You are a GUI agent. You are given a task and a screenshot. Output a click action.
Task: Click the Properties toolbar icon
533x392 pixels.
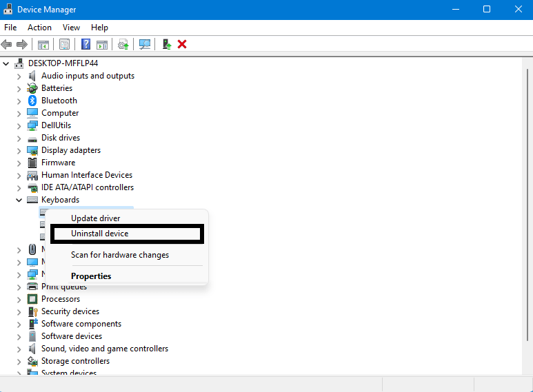pos(64,44)
